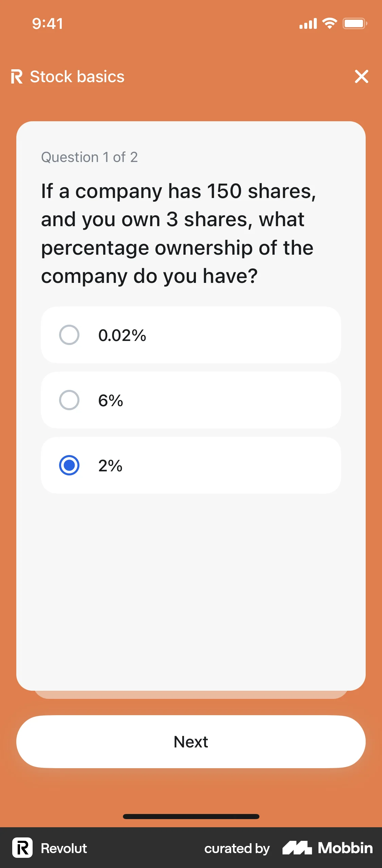
Task: Click the clock showing 9:41
Action: point(47,23)
